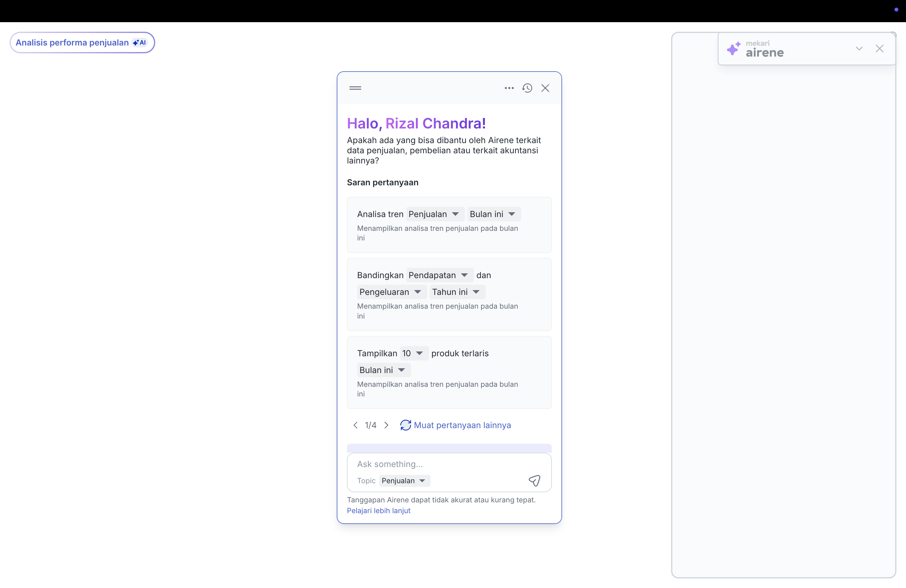Focus the Ask something input field

coord(449,464)
